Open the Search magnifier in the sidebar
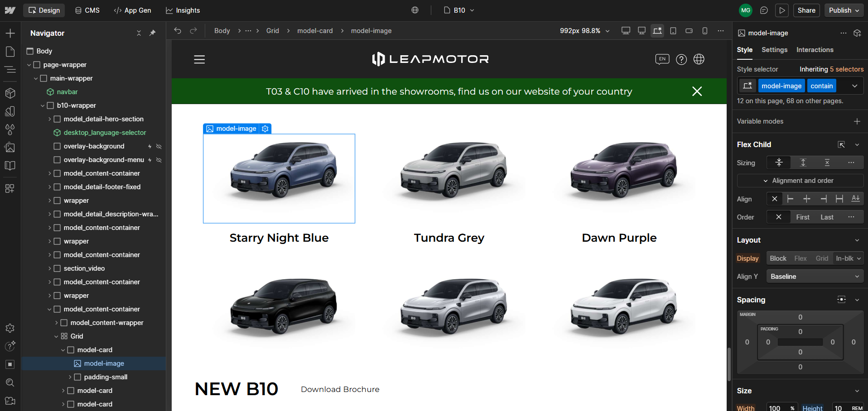The height and width of the screenshot is (411, 868). click(x=10, y=382)
